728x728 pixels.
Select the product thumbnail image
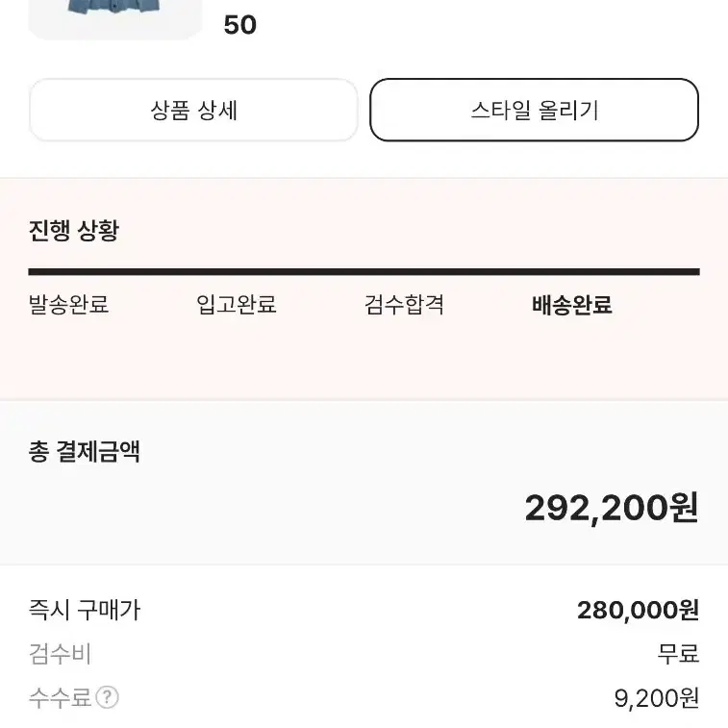point(115,19)
